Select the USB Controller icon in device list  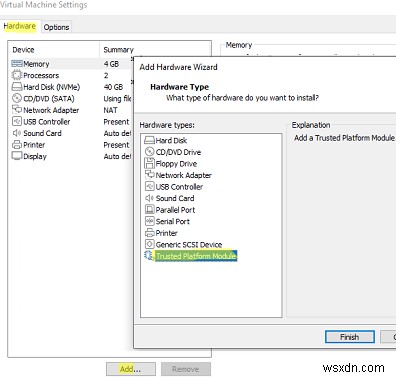point(17,121)
